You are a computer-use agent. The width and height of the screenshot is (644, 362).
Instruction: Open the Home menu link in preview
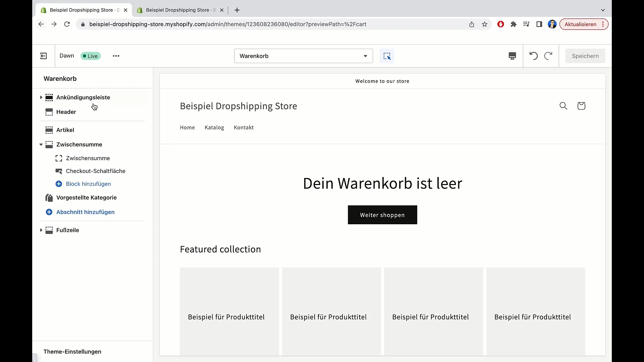[x=187, y=128]
